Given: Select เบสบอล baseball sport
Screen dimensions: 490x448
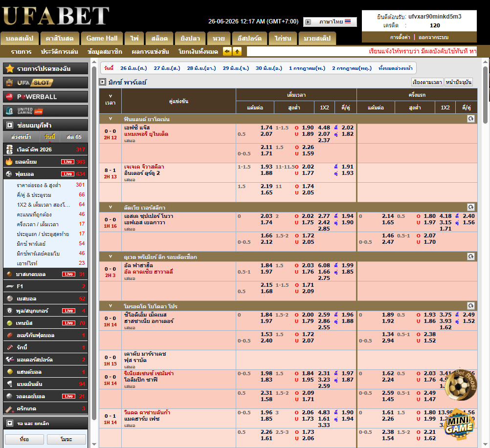Looking at the screenshot, I should coord(45,299).
